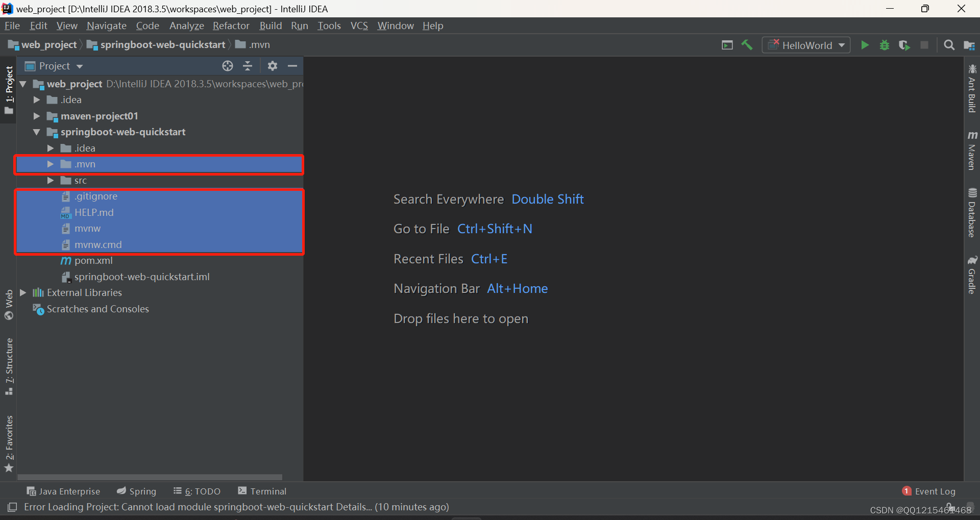This screenshot has height=520, width=980.
Task: Expand the top-level .idea folder
Action: 37,100
